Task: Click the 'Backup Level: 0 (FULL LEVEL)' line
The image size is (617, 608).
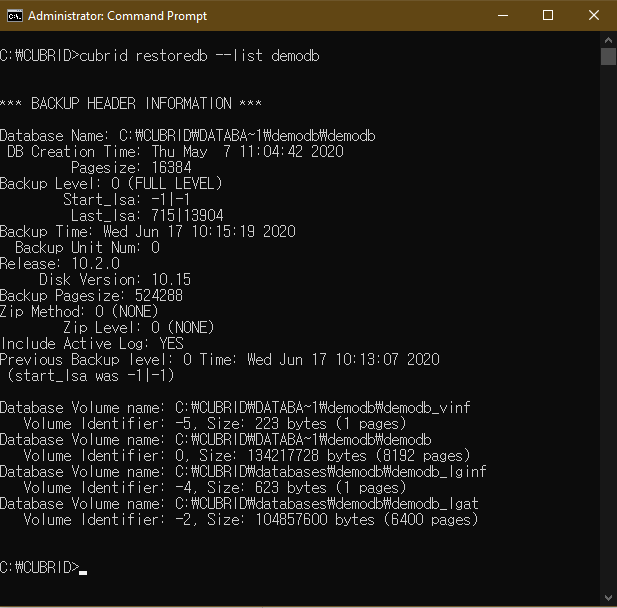Action: coord(111,184)
